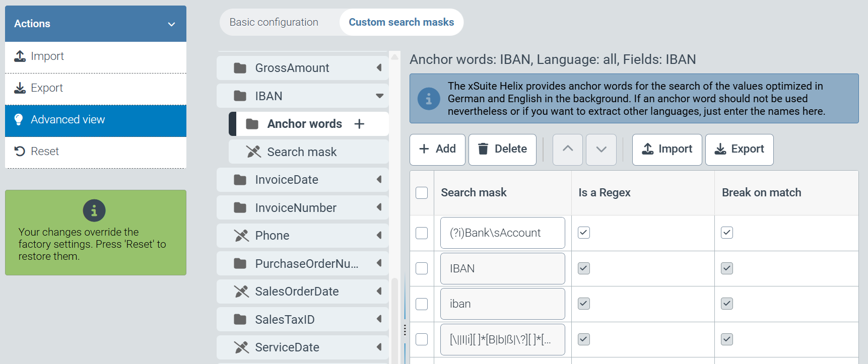Click Export in the table toolbar
Screen dimensions: 868x364
click(739, 149)
